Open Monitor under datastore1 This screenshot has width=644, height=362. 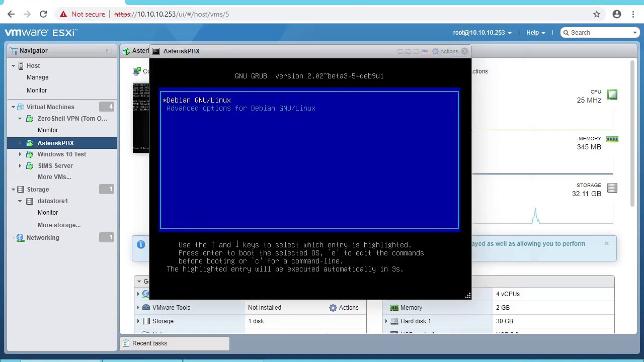48,213
